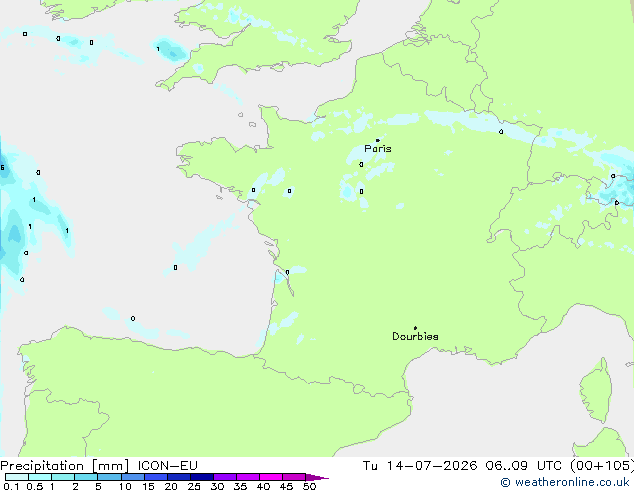Click the legend value '50'
The image size is (634, 490).
(x=309, y=486)
